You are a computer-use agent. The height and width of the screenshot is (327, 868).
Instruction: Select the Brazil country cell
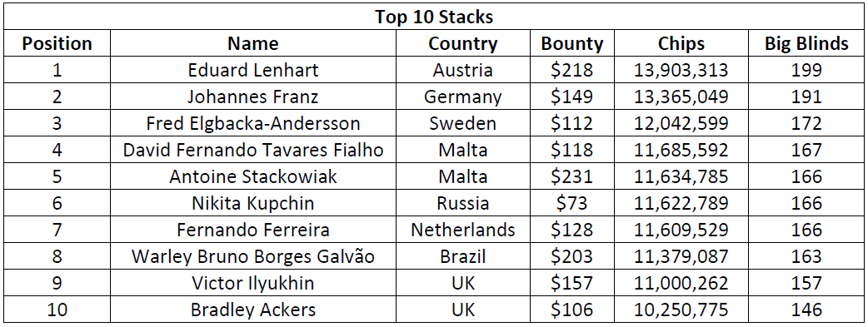(x=463, y=256)
